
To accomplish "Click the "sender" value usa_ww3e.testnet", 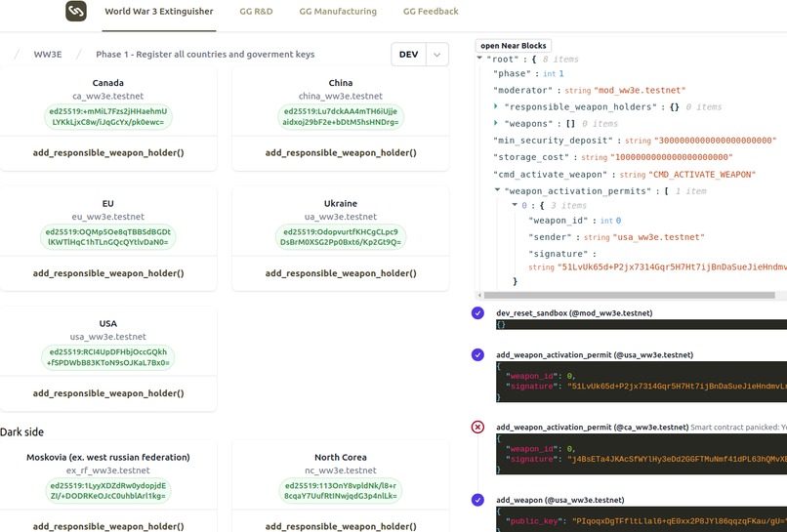I will 658,237.
